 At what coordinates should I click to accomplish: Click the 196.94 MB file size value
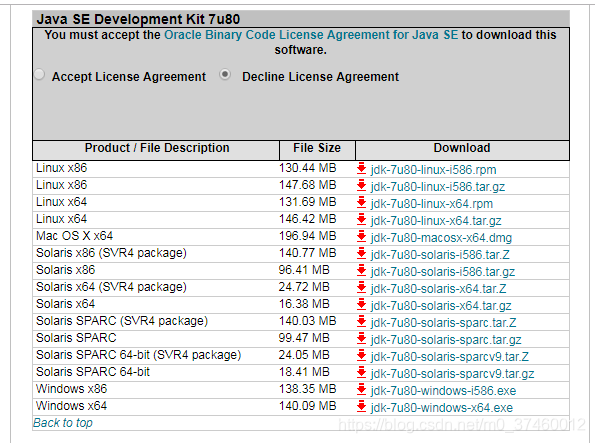(x=307, y=236)
